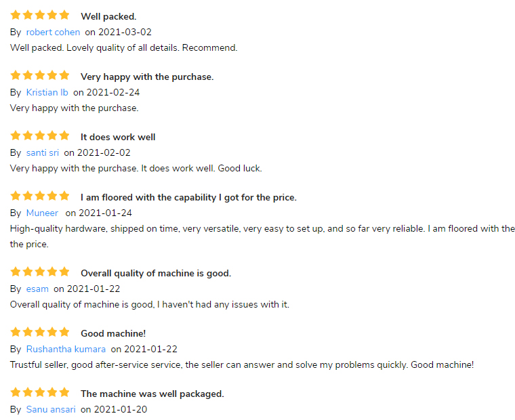Click the star rating beside 'Good machine!'
Viewport: 515px width, 420px height.
40,333
